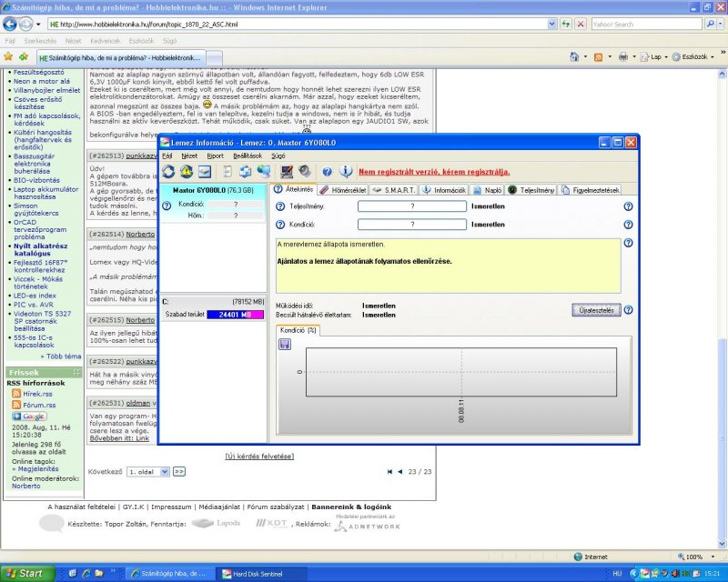Click the IE page vertical scrollbar

722,308
